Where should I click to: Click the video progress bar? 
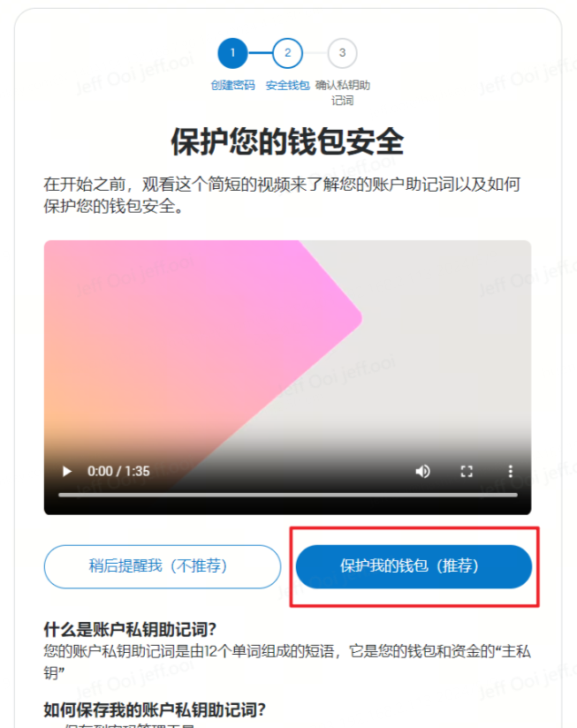pos(288,495)
